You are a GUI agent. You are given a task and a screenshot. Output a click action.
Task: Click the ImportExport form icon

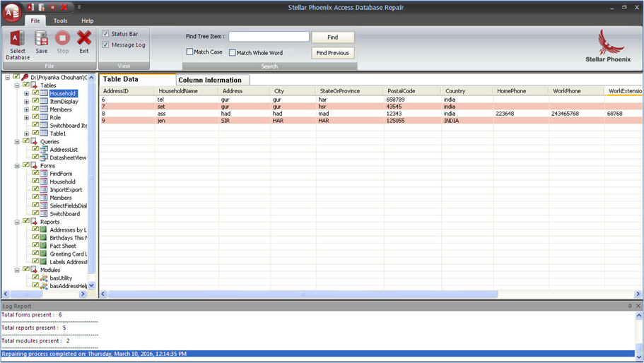pyautogui.click(x=44, y=189)
